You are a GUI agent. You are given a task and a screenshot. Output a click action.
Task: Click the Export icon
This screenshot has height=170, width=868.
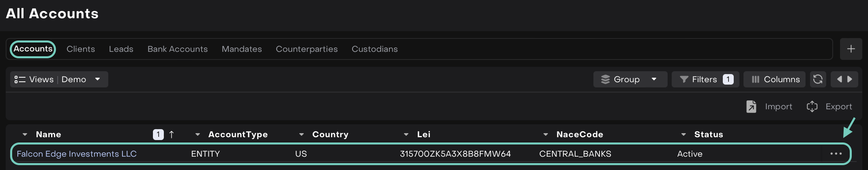(x=812, y=106)
